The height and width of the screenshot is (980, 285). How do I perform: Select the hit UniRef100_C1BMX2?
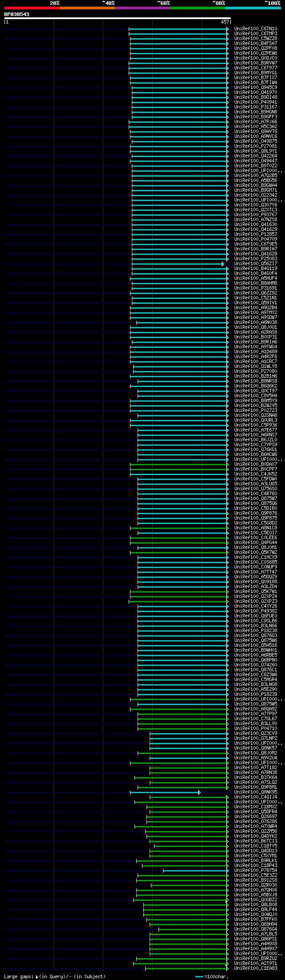pos(256,807)
